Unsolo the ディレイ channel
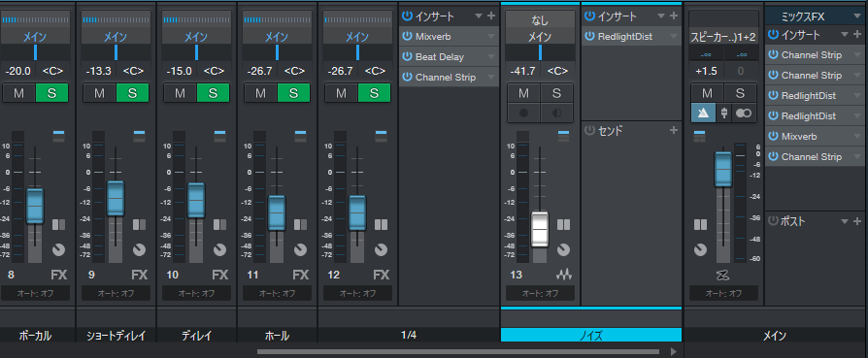The height and width of the screenshot is (358, 868). (213, 93)
